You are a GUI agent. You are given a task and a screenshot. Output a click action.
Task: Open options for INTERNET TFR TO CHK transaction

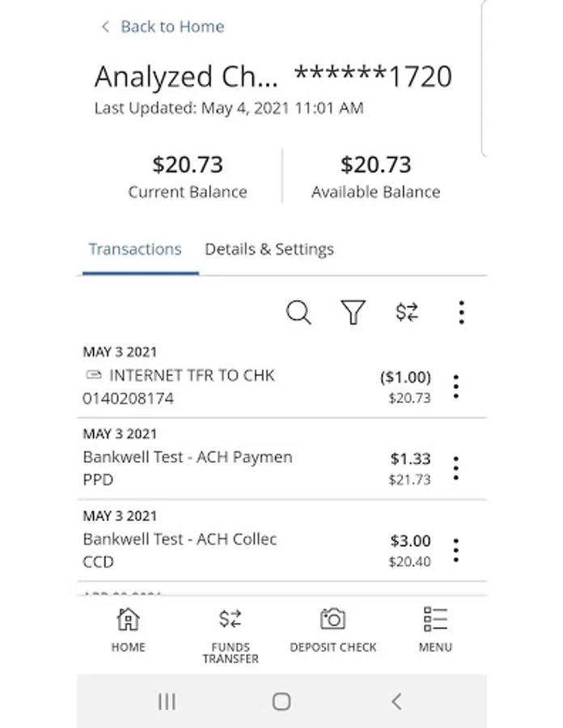point(455,387)
